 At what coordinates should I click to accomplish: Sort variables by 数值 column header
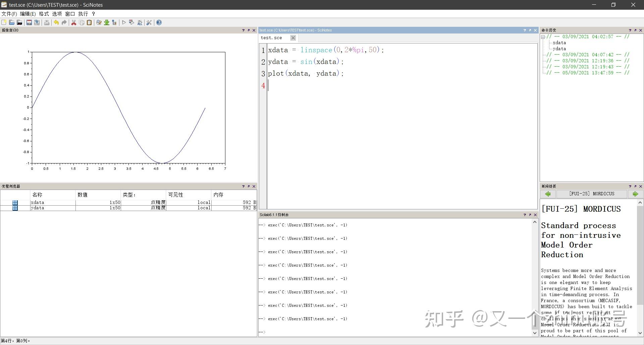pos(98,195)
